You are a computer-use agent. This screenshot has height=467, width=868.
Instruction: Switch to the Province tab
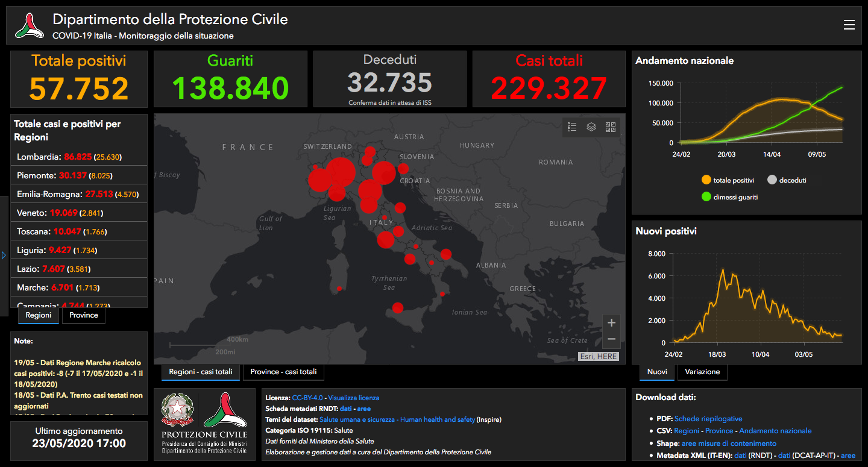[x=84, y=315]
